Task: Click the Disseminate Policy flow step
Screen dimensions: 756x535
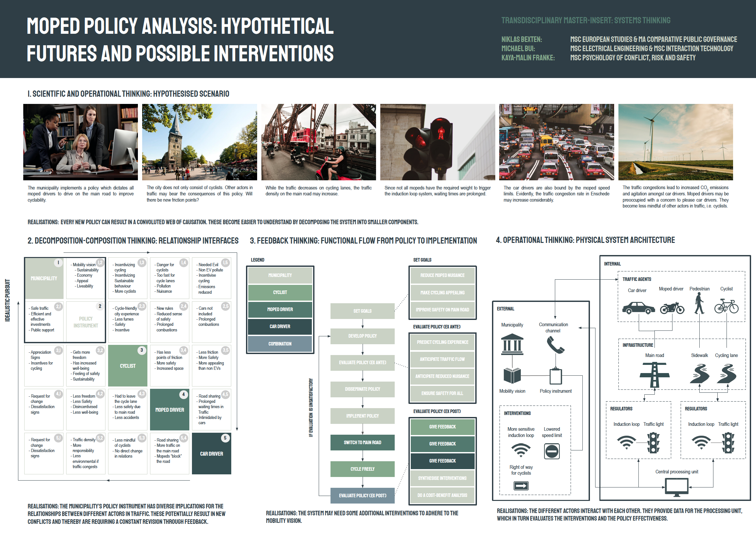Action: point(363,389)
